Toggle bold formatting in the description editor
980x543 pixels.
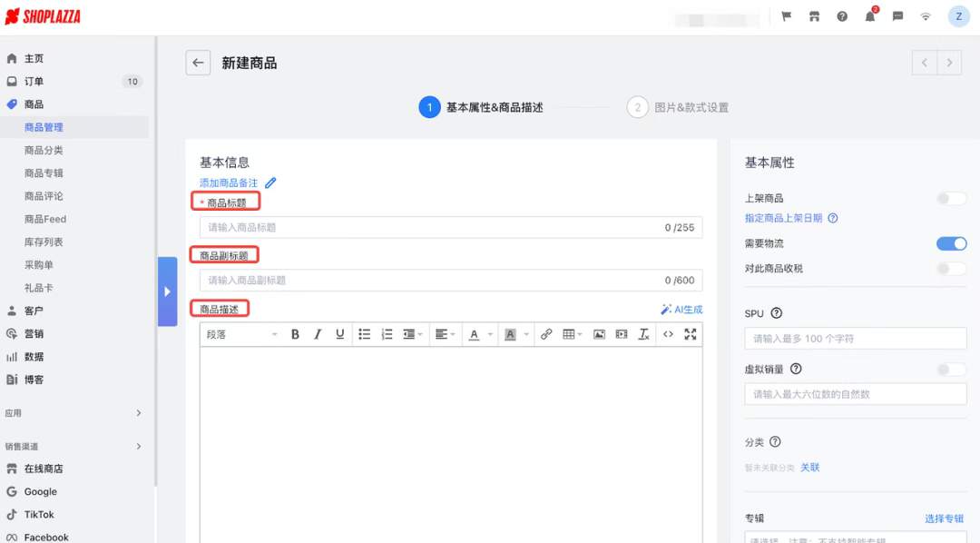[x=295, y=334]
